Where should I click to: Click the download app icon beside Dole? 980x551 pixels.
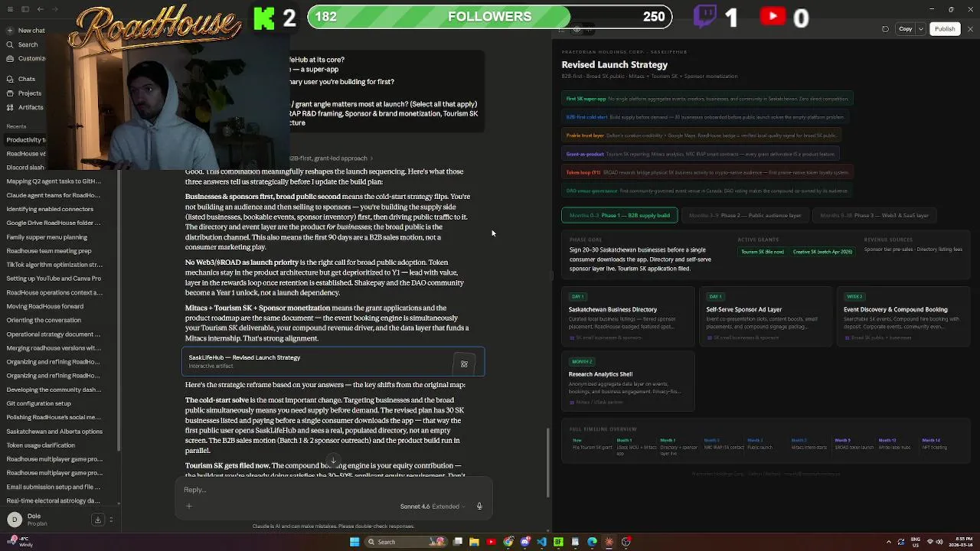tap(98, 520)
